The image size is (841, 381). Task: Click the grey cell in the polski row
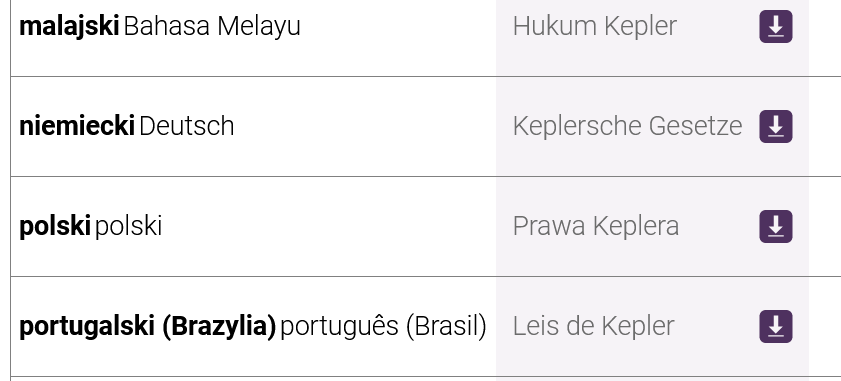tap(652, 226)
